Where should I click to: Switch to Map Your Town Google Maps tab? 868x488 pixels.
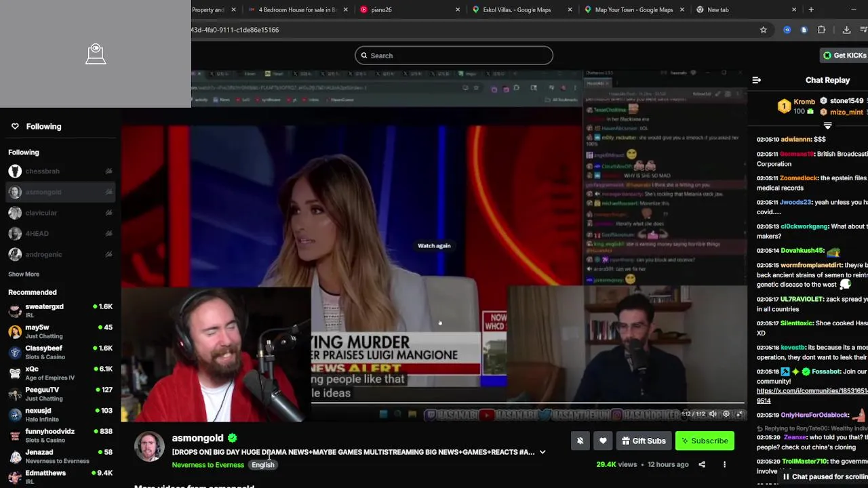pos(633,9)
